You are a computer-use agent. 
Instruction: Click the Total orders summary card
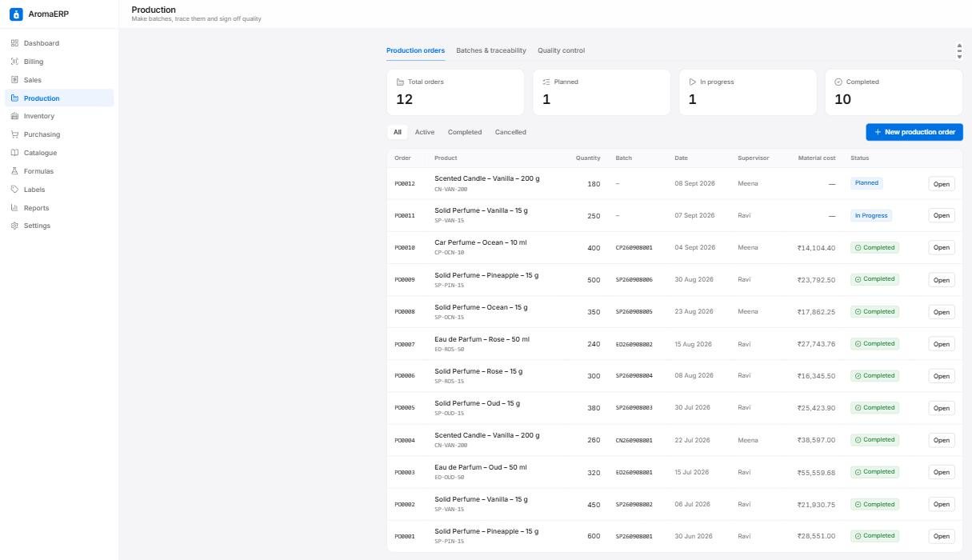455,92
